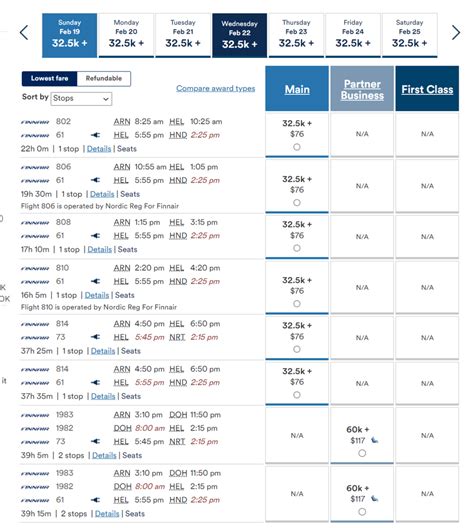Click Finnair logo beside flight 1983 NRT itinerary
This screenshot has width=474, height=528.
point(35,415)
